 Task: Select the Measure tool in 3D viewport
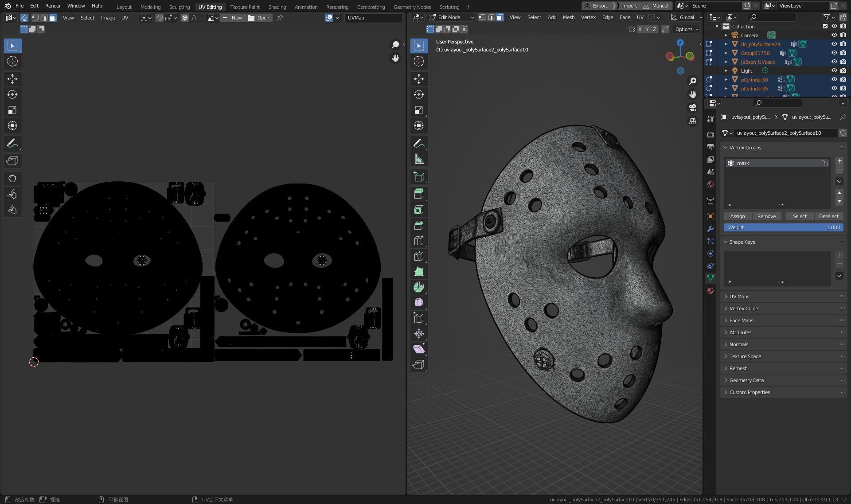(x=419, y=159)
